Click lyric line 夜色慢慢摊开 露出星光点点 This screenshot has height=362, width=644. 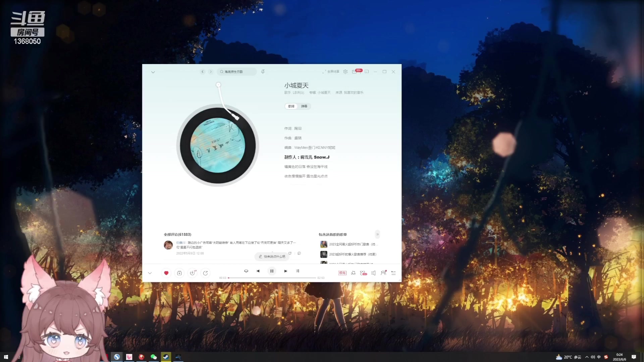point(306,176)
